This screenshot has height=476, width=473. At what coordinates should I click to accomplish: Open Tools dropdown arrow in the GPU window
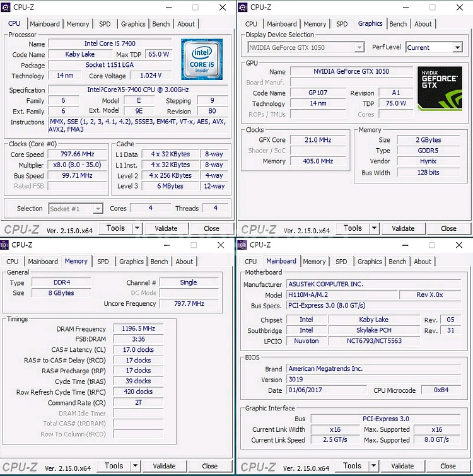[x=374, y=228]
